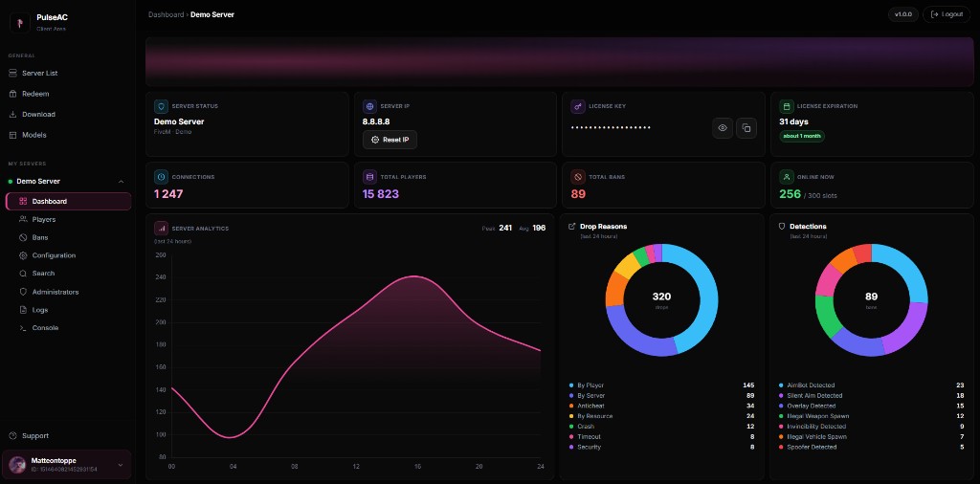The width and height of the screenshot is (980, 484).
Task: Click the Download arrow icon
Action: [13, 114]
